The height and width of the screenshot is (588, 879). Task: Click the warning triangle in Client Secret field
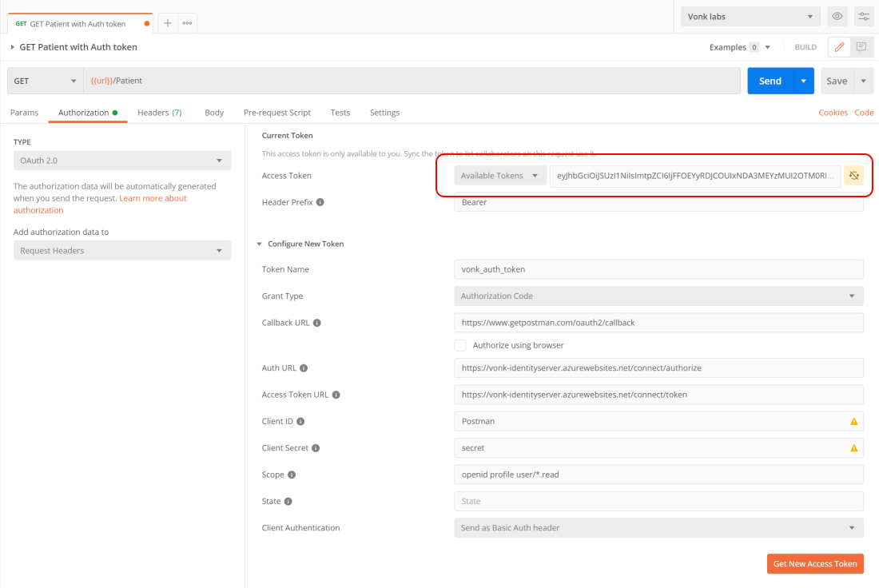click(853, 448)
